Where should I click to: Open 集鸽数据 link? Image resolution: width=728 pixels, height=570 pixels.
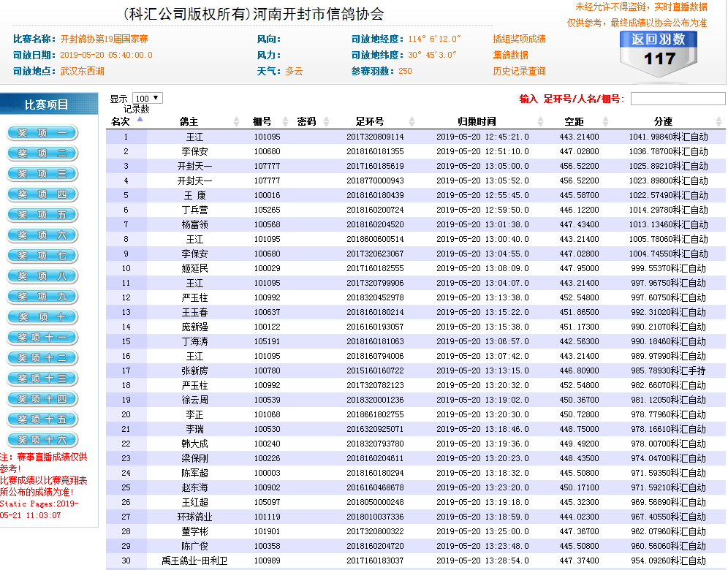click(x=510, y=55)
